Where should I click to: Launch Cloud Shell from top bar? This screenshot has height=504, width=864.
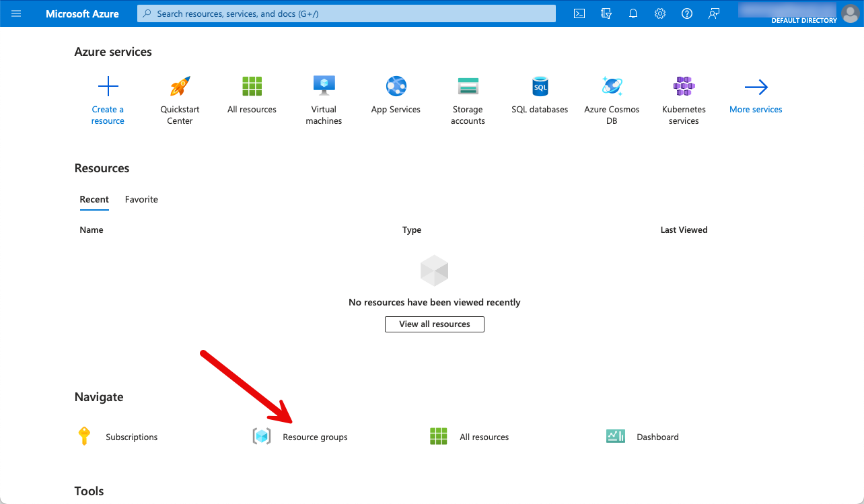(579, 13)
